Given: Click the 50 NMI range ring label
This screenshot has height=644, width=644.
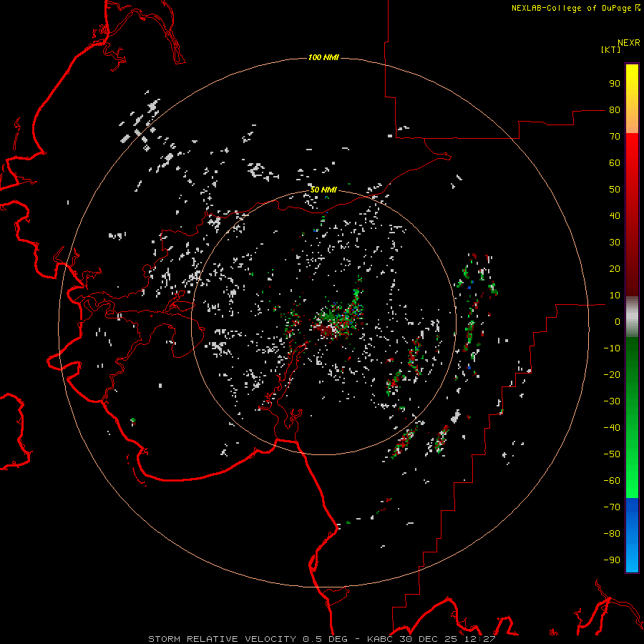Looking at the screenshot, I should pos(323,190).
